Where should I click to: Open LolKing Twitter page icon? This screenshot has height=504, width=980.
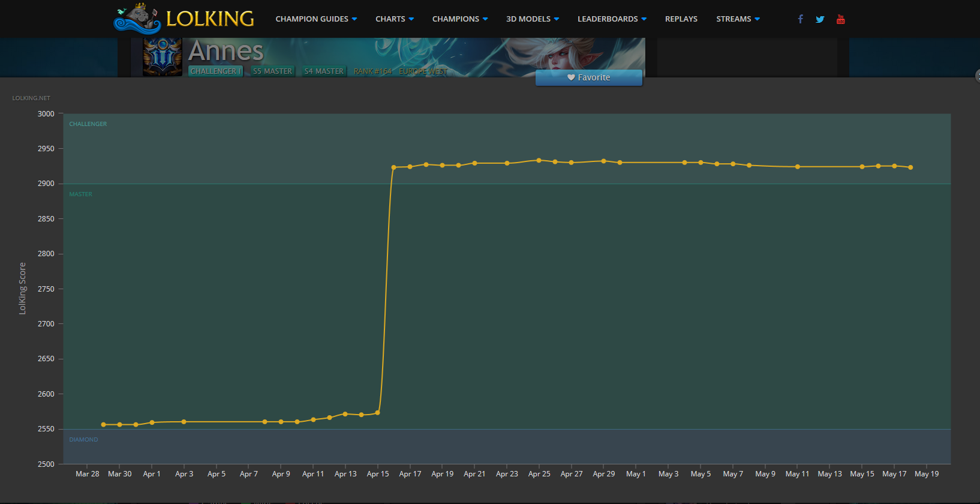(x=820, y=19)
